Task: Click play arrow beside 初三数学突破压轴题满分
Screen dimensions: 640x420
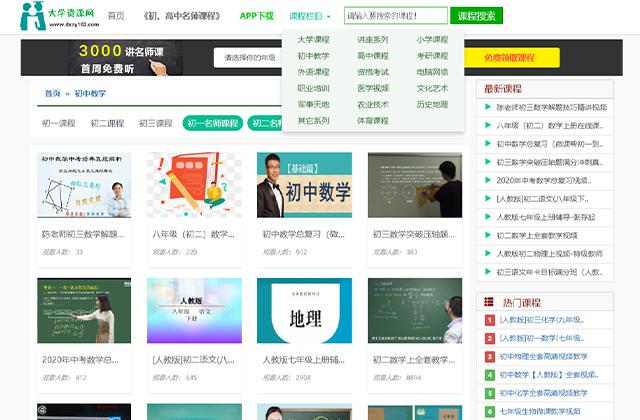Action: pyautogui.click(x=487, y=162)
